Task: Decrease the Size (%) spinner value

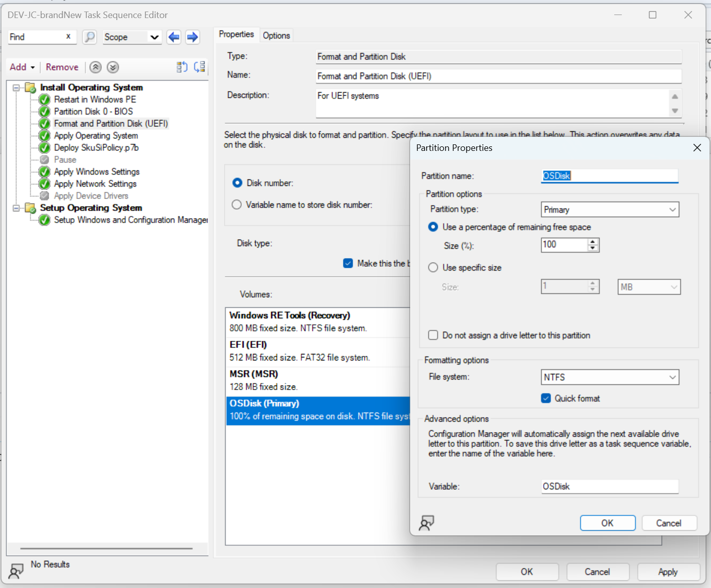Action: pyautogui.click(x=593, y=248)
